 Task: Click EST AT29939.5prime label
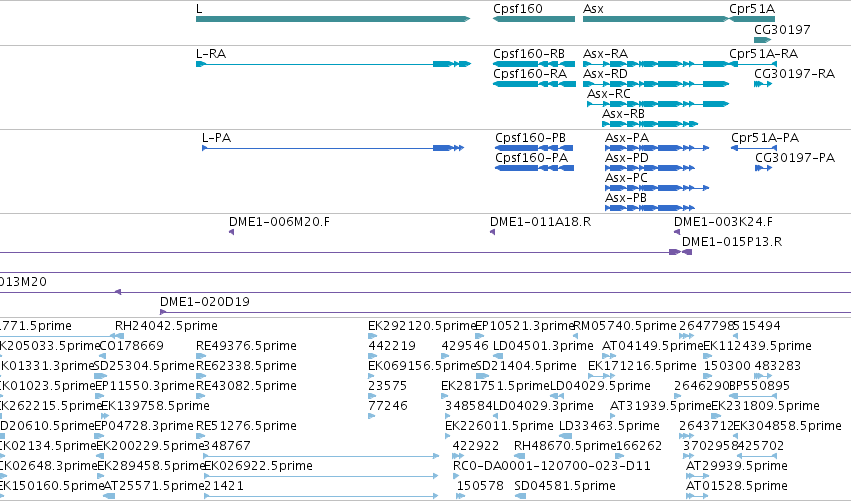[736, 466]
